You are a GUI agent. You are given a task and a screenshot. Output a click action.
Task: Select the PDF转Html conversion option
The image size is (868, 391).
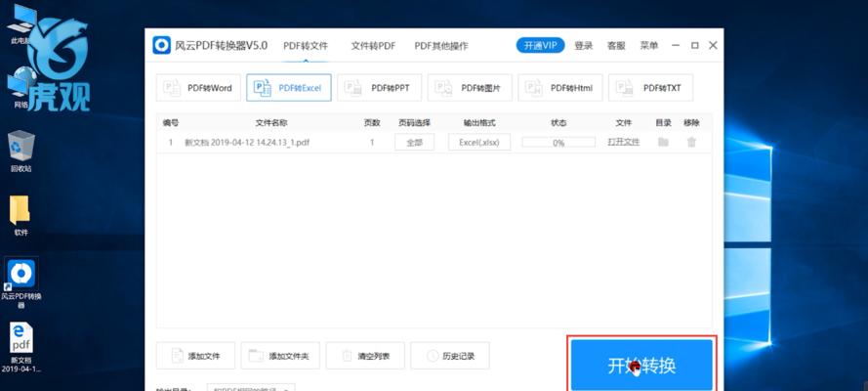pyautogui.click(x=560, y=88)
